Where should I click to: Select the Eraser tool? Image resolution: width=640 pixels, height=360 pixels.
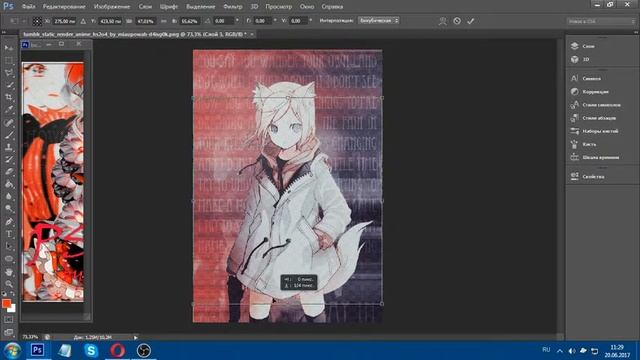(9, 172)
